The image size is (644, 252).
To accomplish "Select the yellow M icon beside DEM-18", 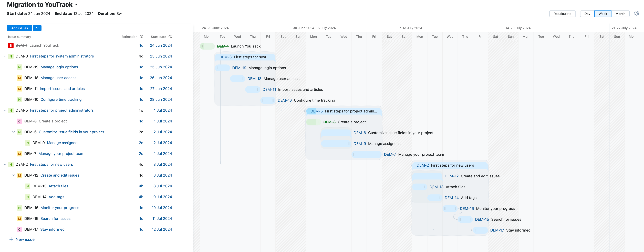I will point(19,78).
